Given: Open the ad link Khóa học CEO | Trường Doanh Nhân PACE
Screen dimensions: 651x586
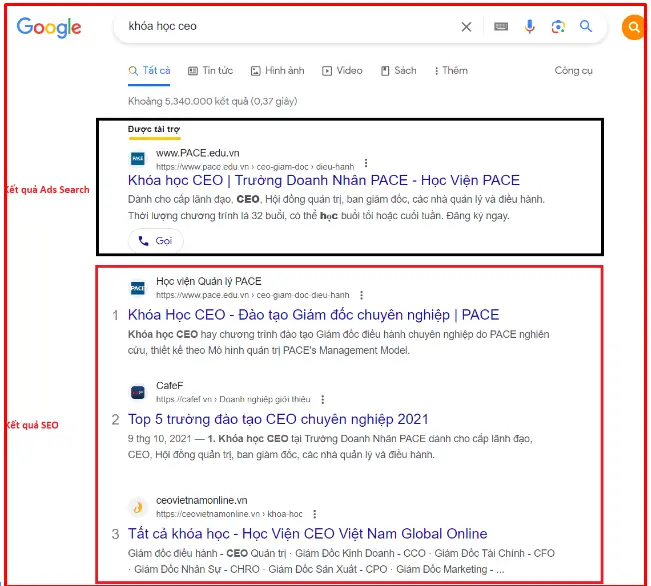Looking at the screenshot, I should click(x=324, y=180).
